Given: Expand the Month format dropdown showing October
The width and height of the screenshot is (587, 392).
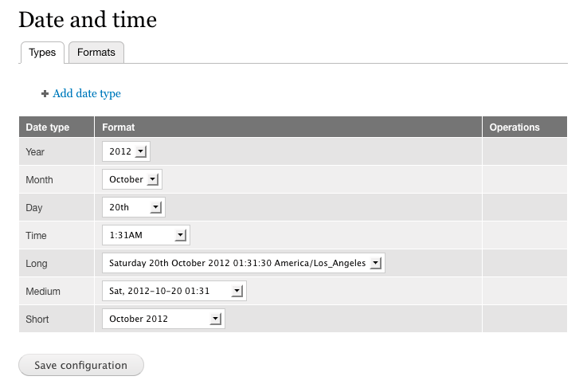Looking at the screenshot, I should [x=132, y=179].
